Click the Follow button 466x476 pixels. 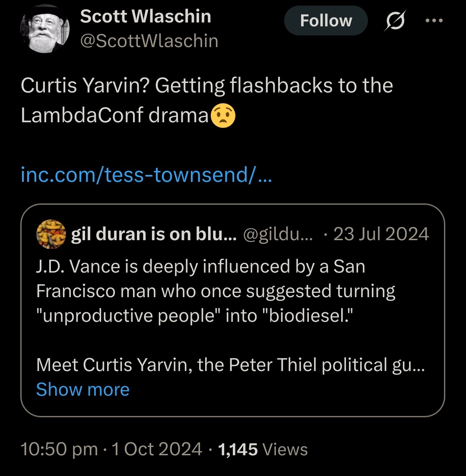click(326, 20)
